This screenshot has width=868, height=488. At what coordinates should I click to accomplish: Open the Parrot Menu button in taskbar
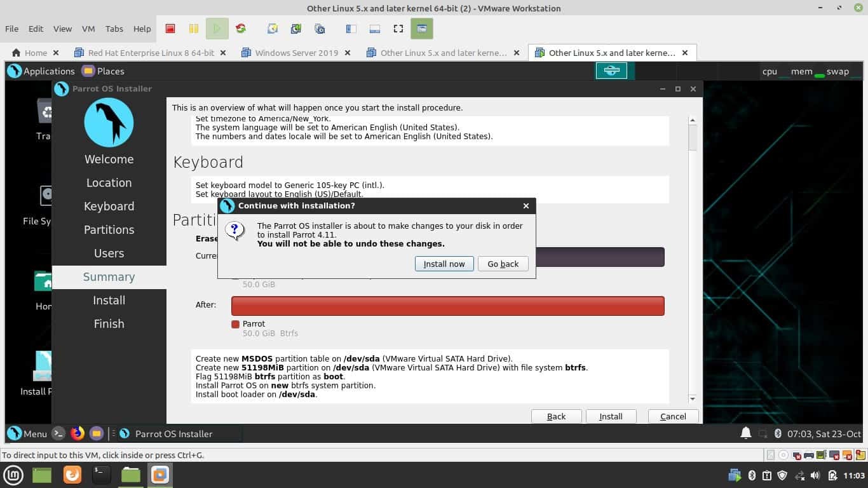click(27, 433)
